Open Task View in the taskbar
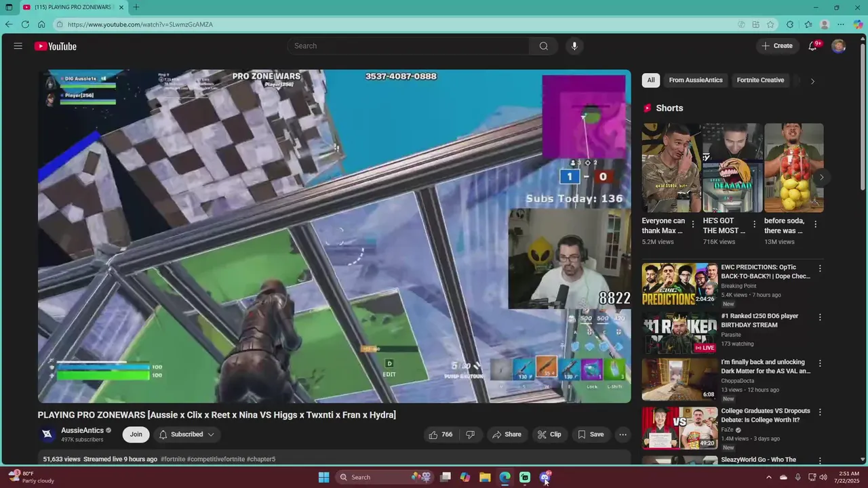 coord(445,477)
